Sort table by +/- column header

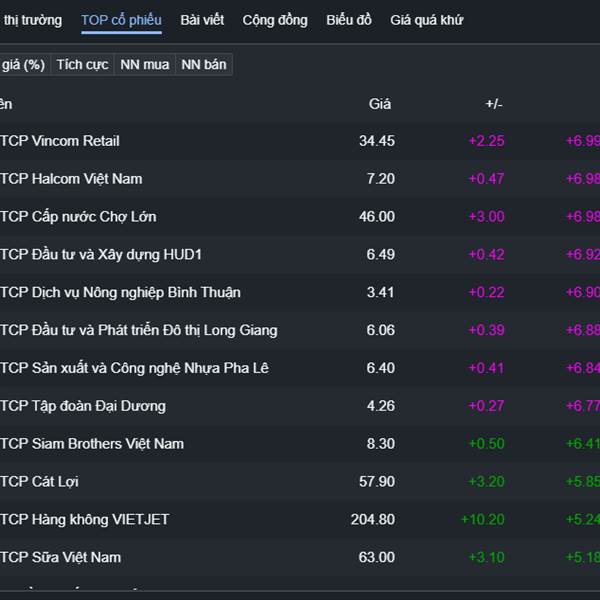(494, 104)
